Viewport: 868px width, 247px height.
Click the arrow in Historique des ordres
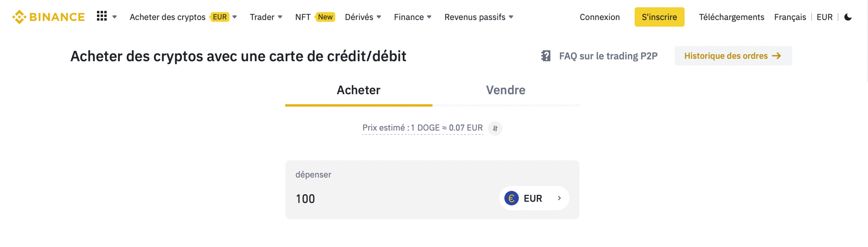tap(776, 56)
